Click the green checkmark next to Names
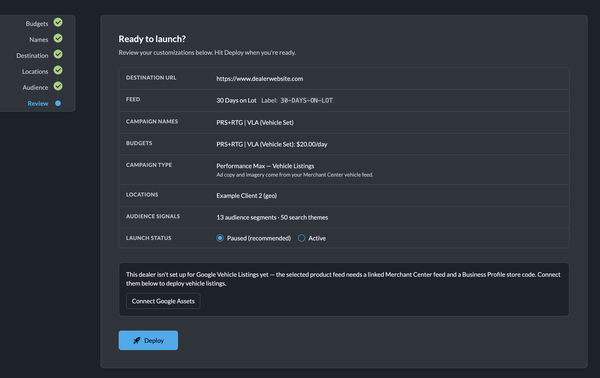600x378 pixels. pyautogui.click(x=58, y=39)
